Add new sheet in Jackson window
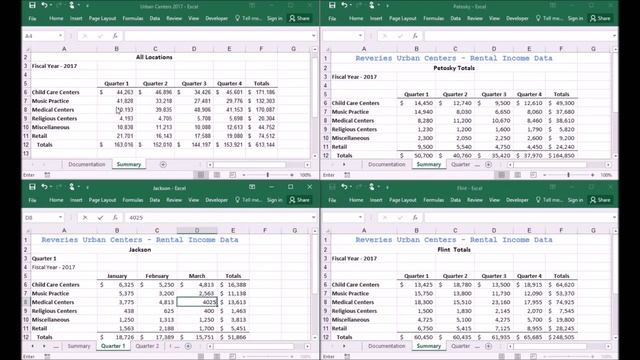 pyautogui.click(x=188, y=346)
